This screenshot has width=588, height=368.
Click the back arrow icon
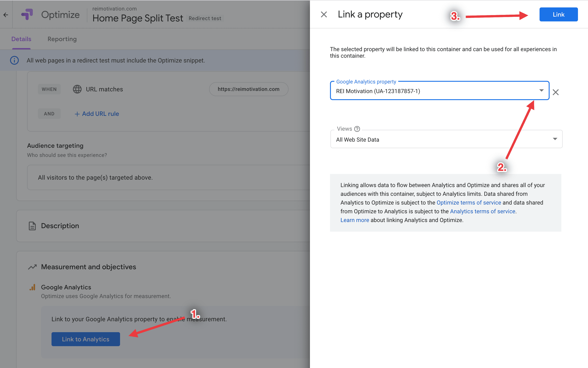(6, 15)
